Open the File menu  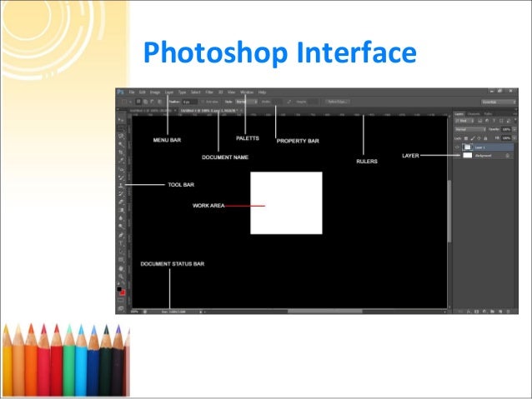point(132,92)
